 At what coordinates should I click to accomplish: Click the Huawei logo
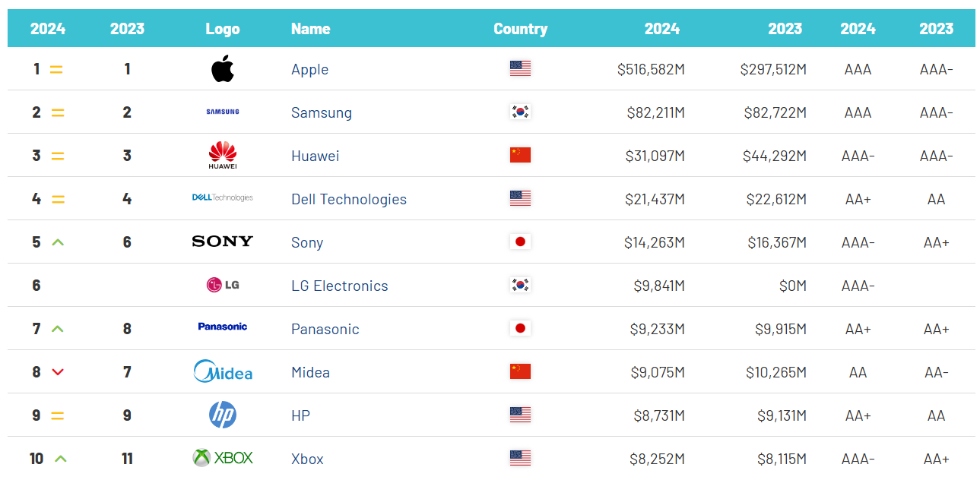point(222,155)
